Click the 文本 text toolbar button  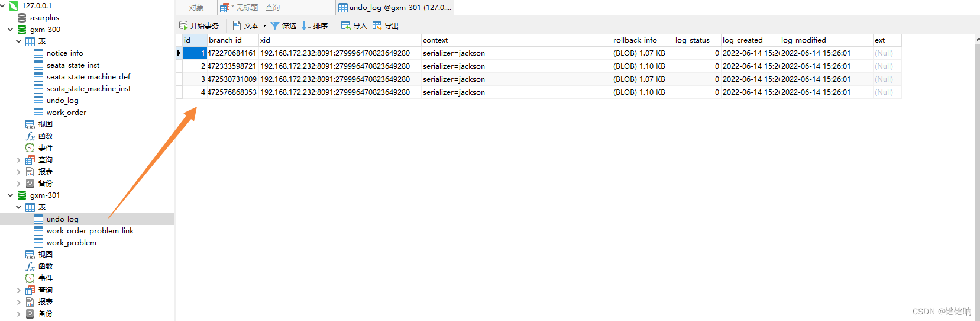pyautogui.click(x=246, y=25)
